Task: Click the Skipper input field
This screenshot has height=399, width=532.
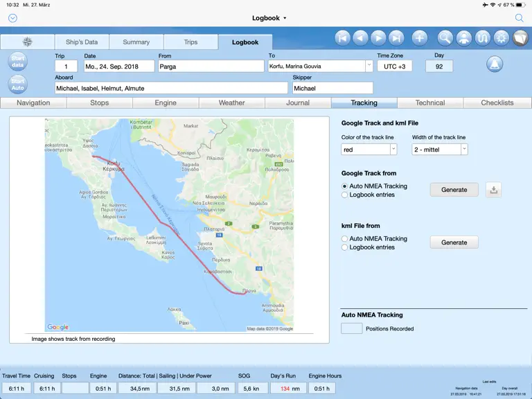Action: [332, 88]
